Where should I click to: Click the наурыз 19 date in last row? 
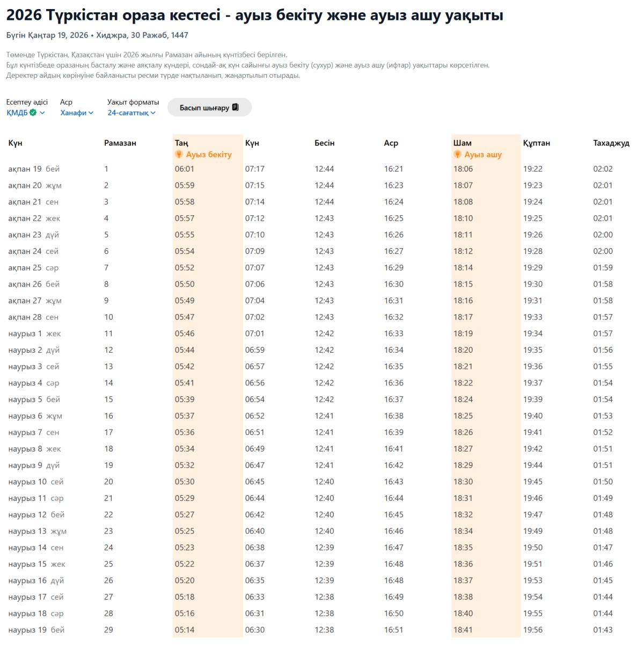(x=27, y=630)
